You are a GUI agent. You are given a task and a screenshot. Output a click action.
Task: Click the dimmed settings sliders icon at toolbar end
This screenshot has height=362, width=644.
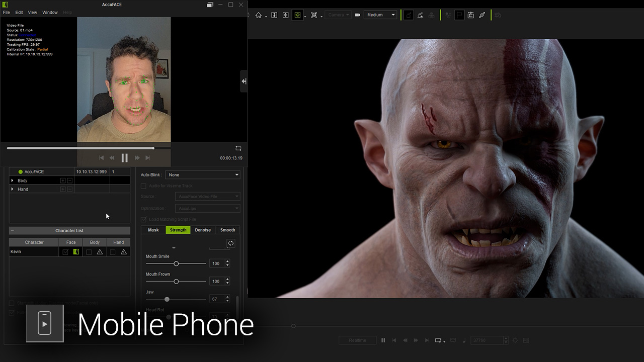(x=498, y=15)
